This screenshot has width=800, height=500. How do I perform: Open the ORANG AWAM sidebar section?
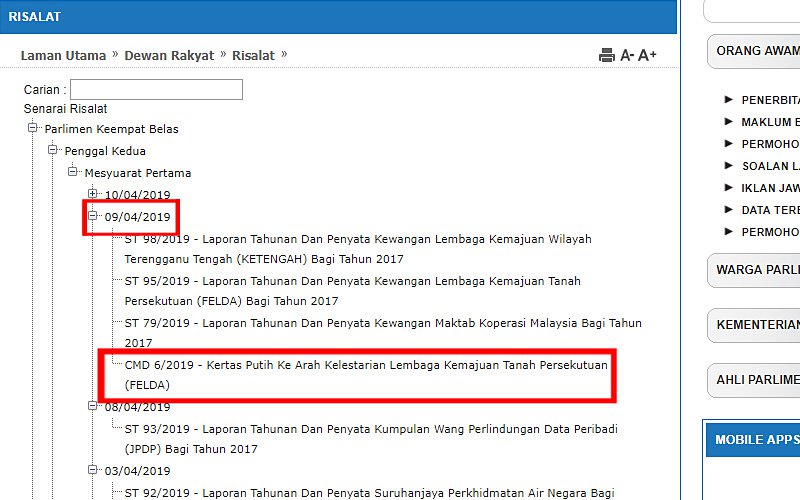757,52
